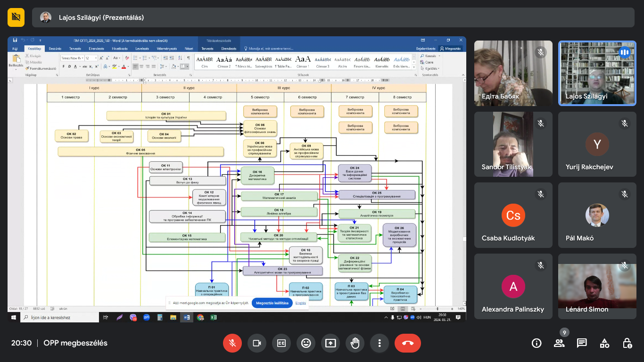Open the activities panel
This screenshot has height=362, width=644.
pos(604,343)
